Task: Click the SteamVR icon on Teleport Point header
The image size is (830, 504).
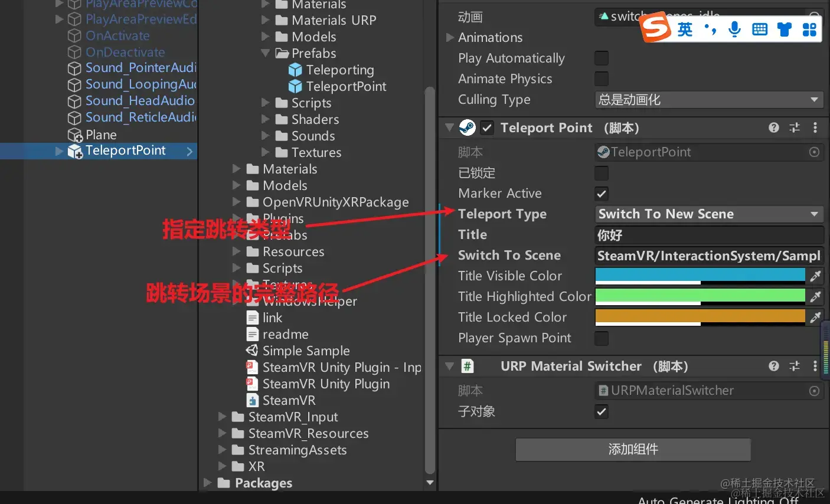Action: (x=468, y=127)
